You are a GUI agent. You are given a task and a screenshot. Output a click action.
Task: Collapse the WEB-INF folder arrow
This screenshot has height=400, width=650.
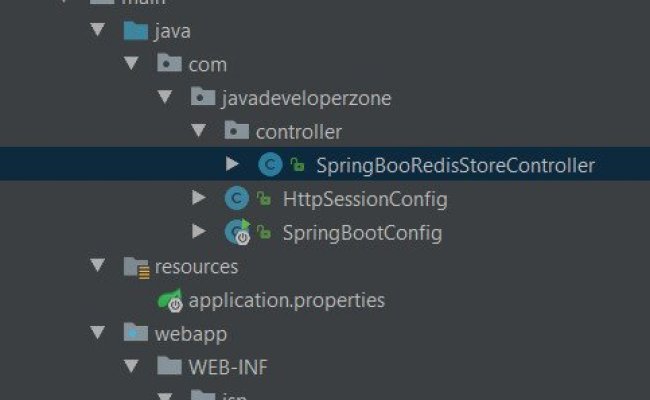tap(131, 366)
